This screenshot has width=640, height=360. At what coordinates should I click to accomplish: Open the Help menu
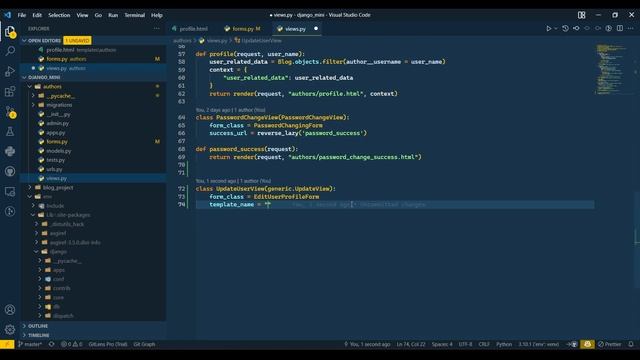pyautogui.click(x=157, y=15)
